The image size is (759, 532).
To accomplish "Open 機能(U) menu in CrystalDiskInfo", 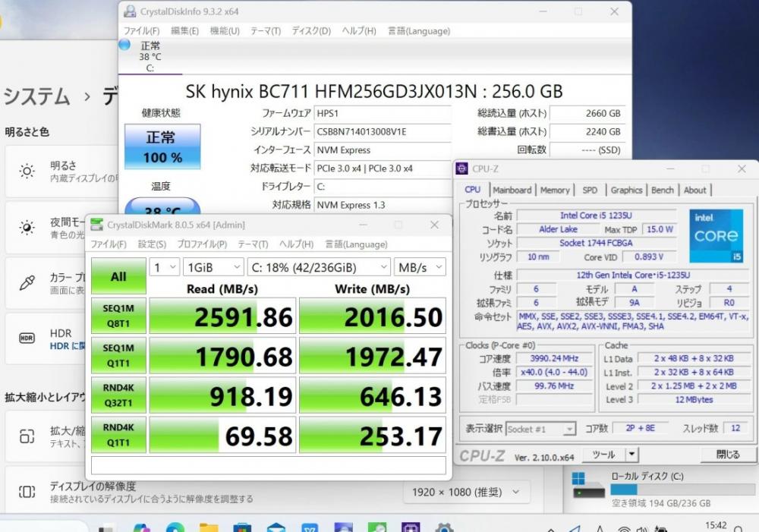I will pos(225,31).
